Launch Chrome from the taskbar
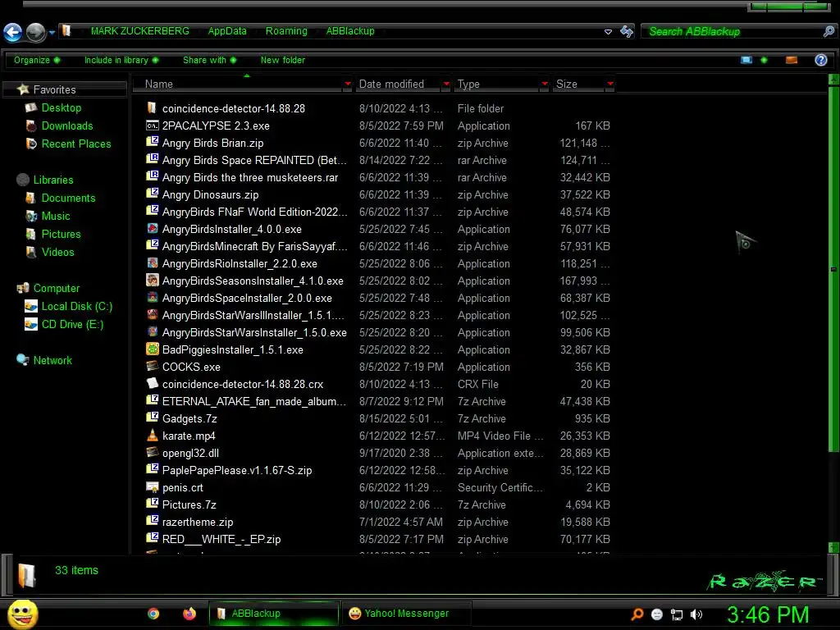840x630 pixels. pos(153,614)
